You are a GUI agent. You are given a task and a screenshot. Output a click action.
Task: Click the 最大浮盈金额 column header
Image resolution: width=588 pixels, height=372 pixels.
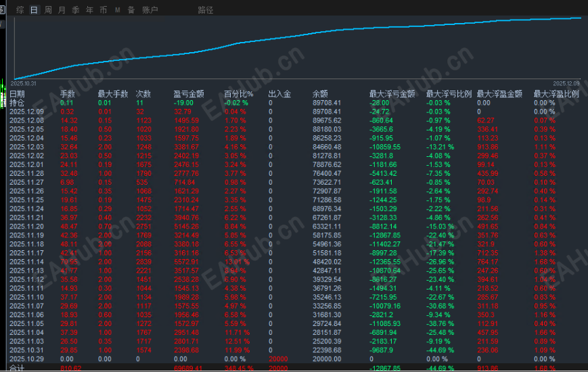(499, 94)
